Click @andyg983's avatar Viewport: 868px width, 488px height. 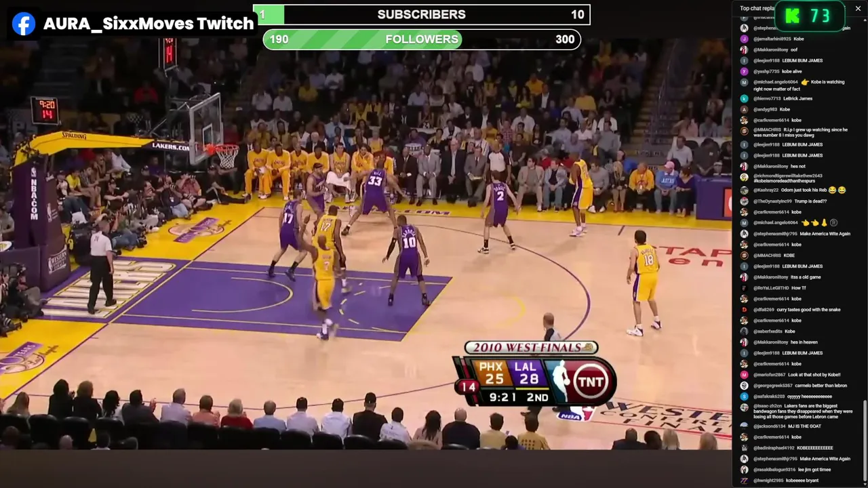tap(744, 109)
